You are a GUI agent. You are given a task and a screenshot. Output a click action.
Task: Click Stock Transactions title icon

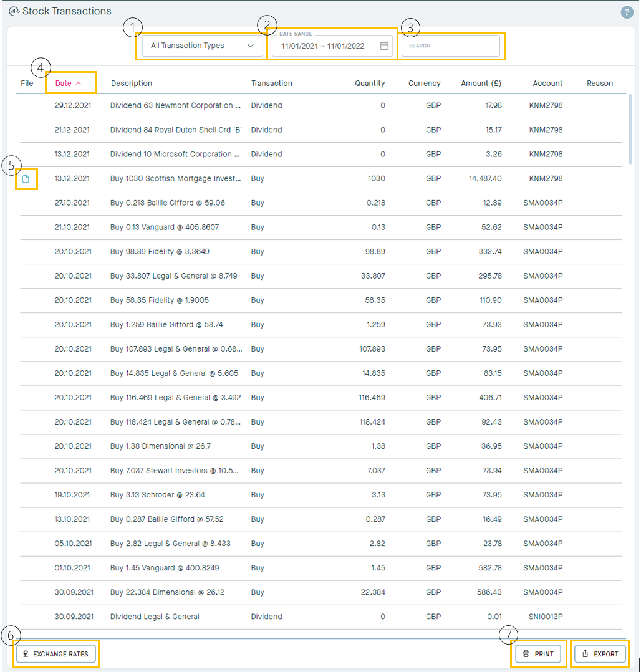coord(14,11)
